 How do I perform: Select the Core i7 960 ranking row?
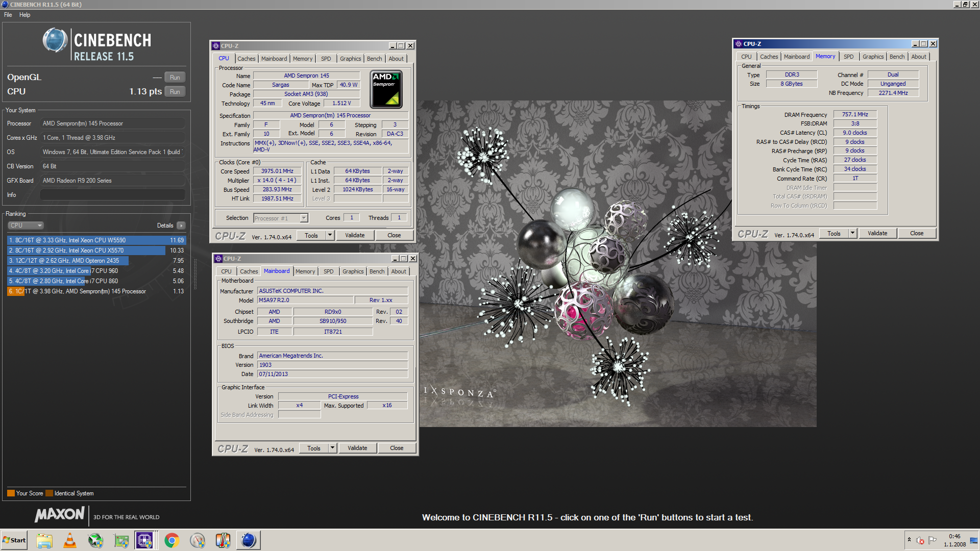click(x=96, y=271)
